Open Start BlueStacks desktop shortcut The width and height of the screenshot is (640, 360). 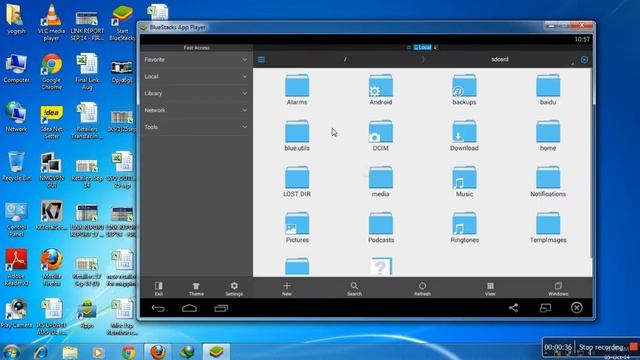coord(122,22)
